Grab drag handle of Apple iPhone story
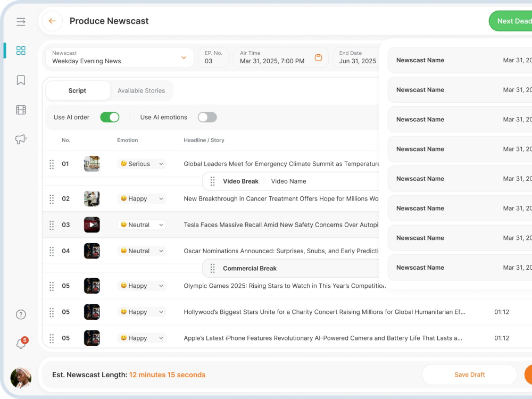The image size is (532, 399). pyautogui.click(x=52, y=338)
